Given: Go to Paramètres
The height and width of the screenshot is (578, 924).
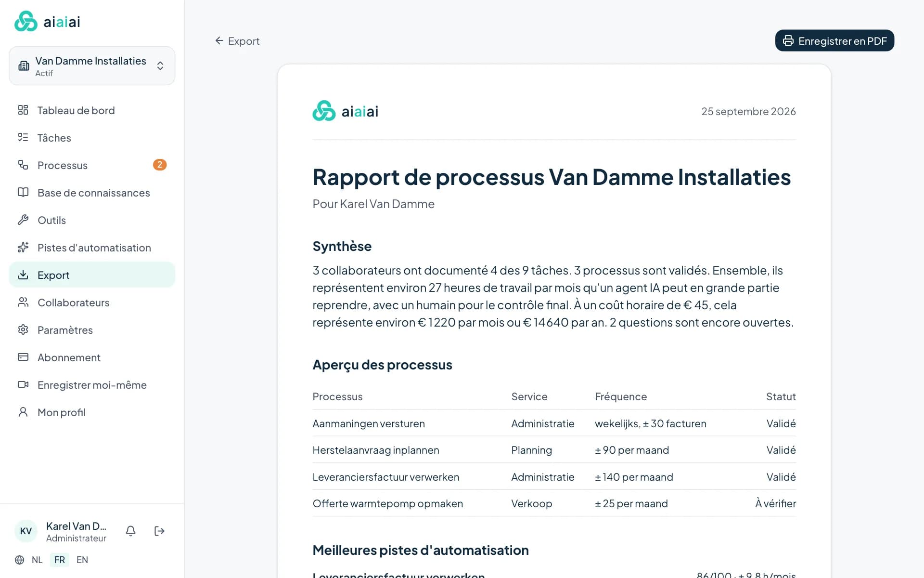Looking at the screenshot, I should [x=92, y=330].
